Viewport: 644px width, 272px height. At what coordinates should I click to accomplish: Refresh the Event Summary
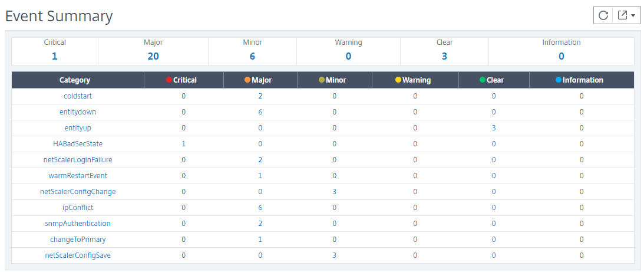point(603,15)
